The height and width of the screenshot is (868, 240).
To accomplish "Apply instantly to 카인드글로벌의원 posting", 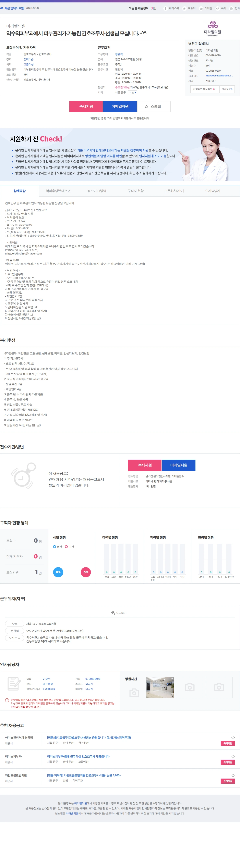I will click(x=228, y=781).
